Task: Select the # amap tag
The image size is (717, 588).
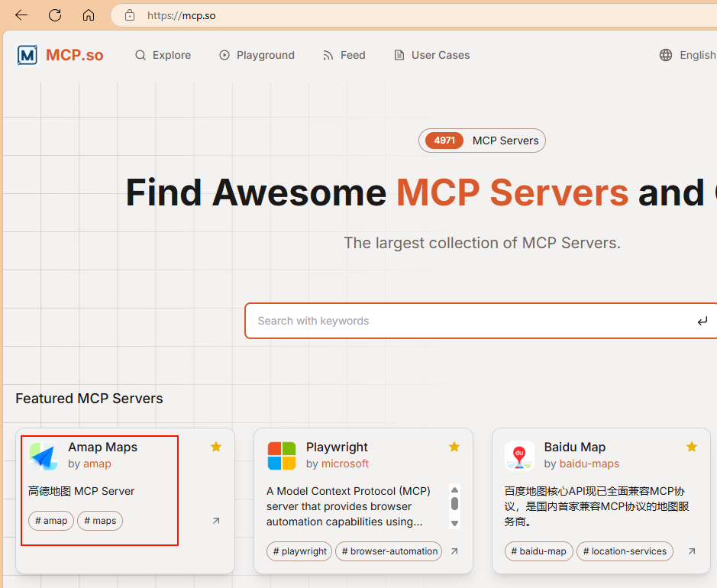Action: [x=51, y=521]
